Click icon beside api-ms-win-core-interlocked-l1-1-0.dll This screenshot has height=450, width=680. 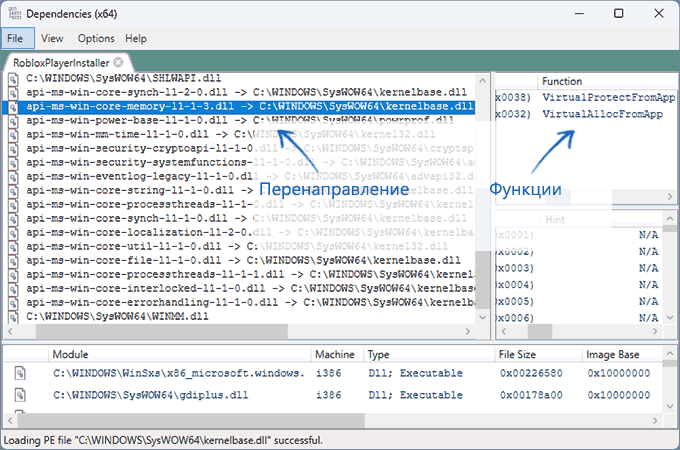coord(13,289)
